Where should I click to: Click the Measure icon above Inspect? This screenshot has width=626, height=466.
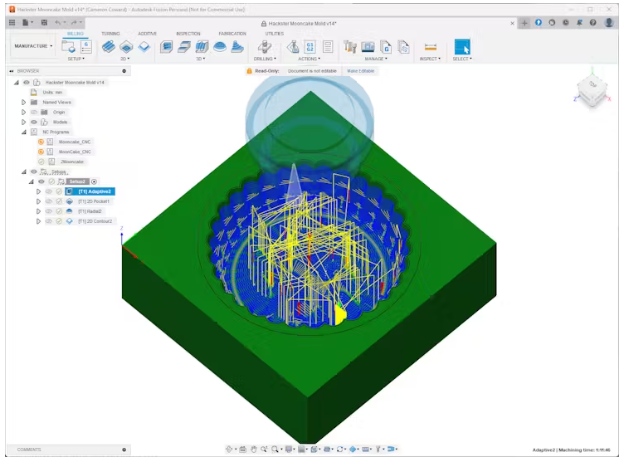pyautogui.click(x=430, y=46)
